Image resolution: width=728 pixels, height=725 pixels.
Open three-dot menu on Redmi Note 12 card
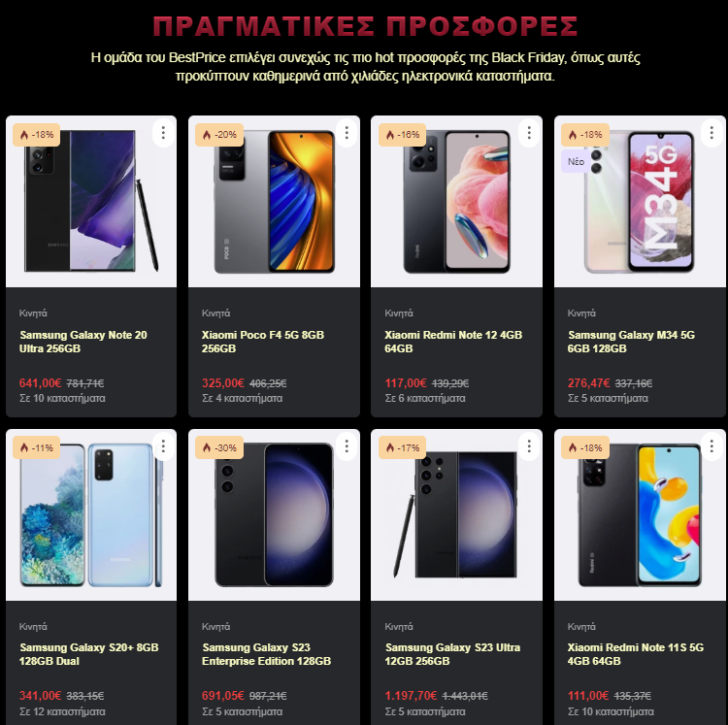(529, 133)
